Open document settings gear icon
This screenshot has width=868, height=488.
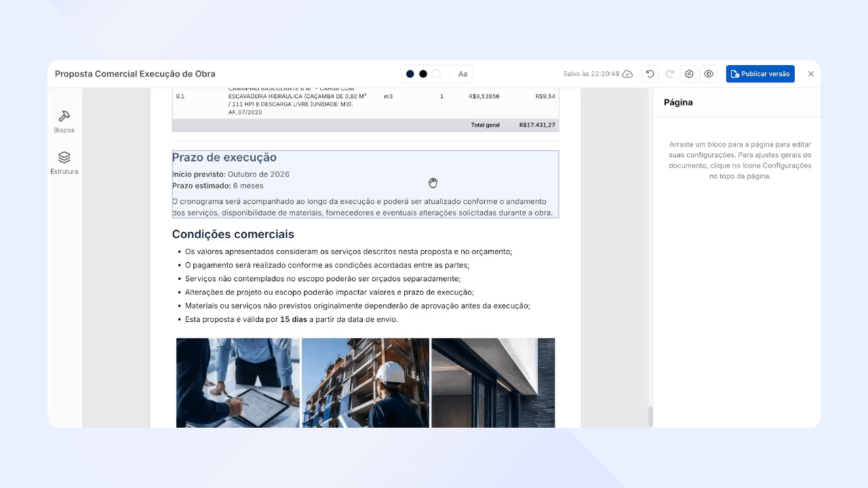pyautogui.click(x=690, y=74)
